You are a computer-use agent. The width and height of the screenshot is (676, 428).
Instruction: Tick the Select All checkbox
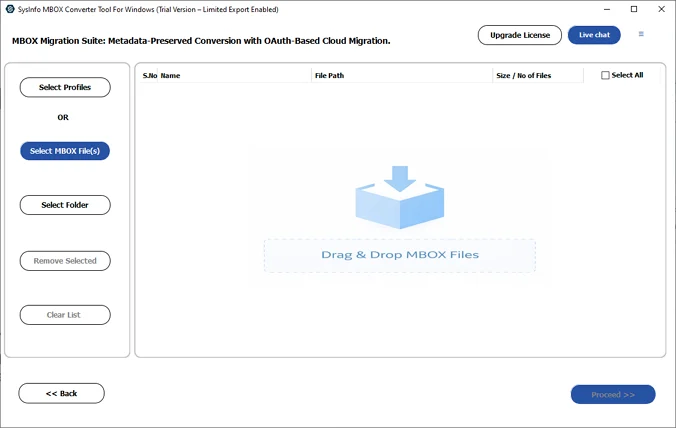click(605, 75)
